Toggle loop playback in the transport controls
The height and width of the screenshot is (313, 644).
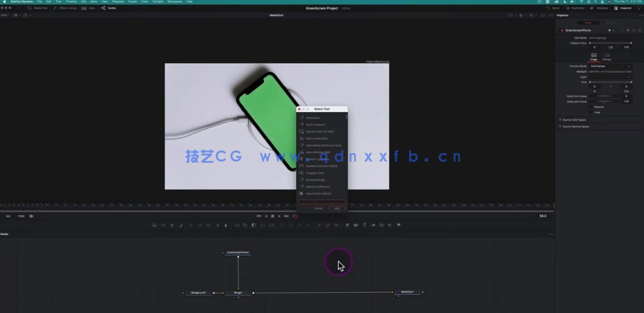point(294,216)
